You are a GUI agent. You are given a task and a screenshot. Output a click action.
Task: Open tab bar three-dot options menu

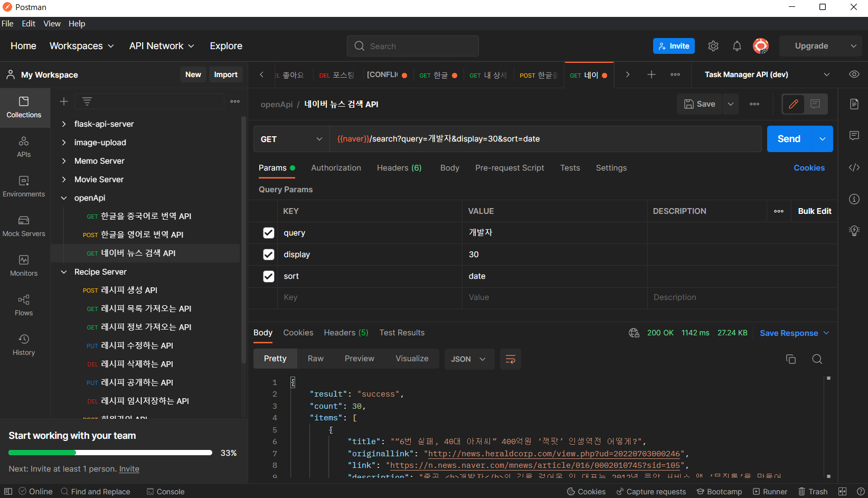click(675, 74)
